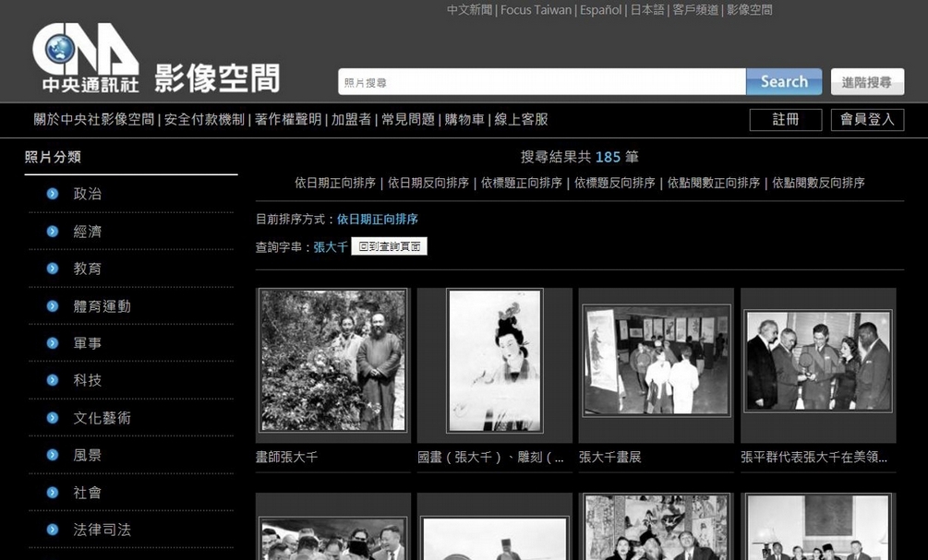
Task: Sort results by 依標題反向排序
Action: (x=614, y=183)
